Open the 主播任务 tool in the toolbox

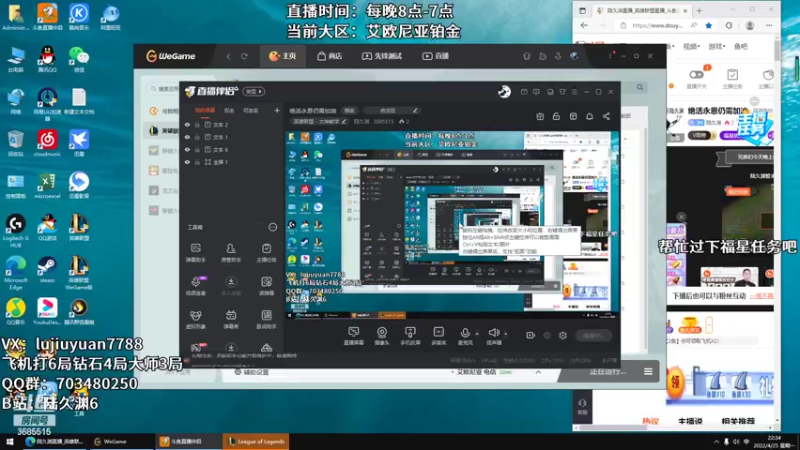tap(266, 253)
